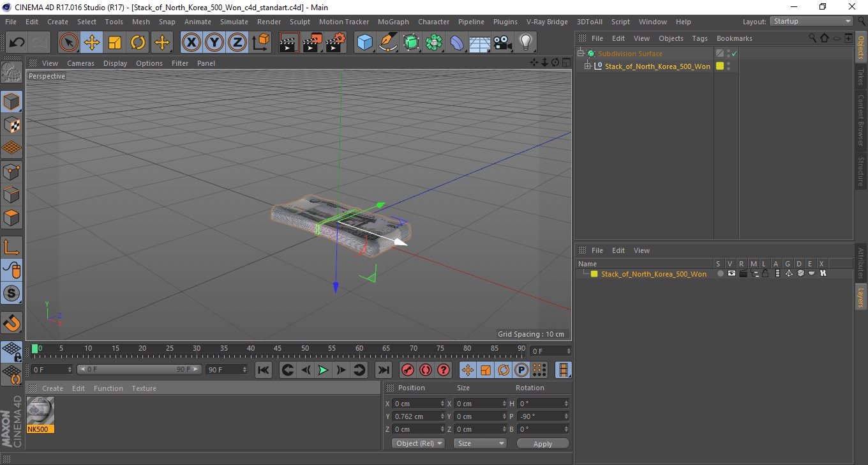
Task: Switch coordinate system icon
Action: click(261, 43)
